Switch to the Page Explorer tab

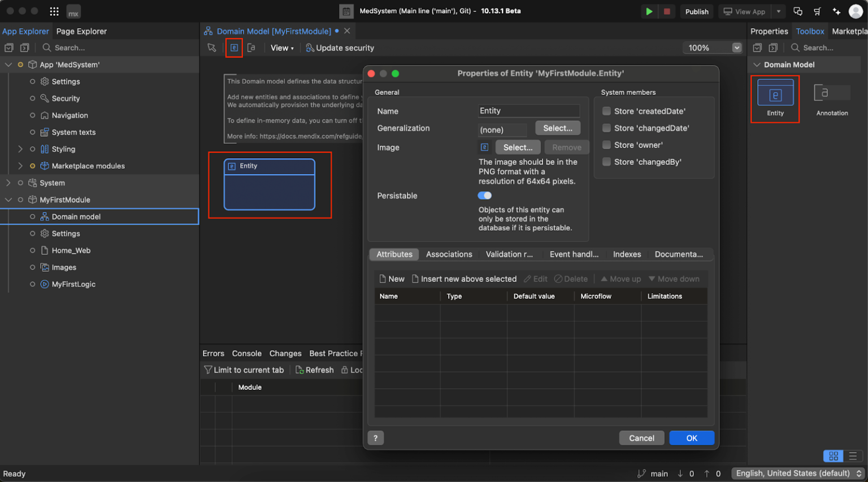(81, 31)
